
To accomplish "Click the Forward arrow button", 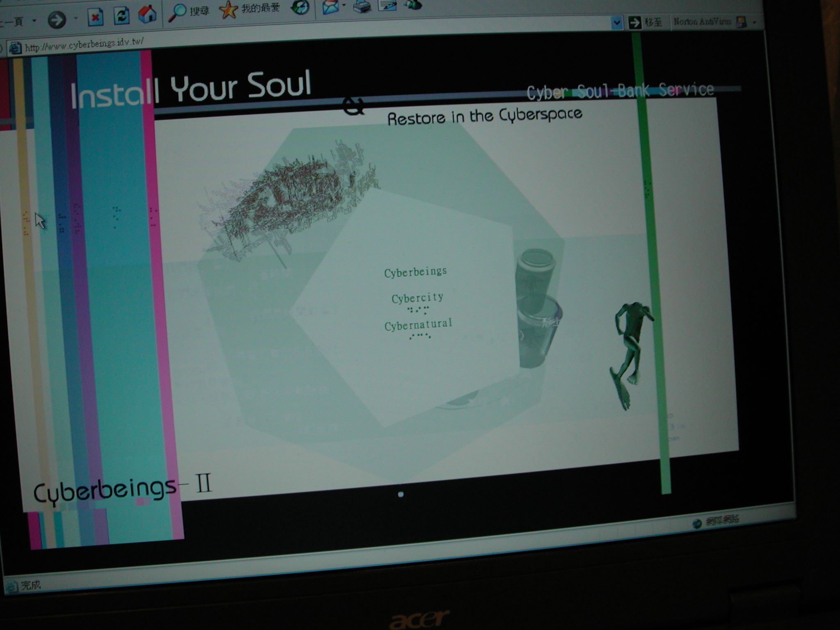I will [57, 20].
